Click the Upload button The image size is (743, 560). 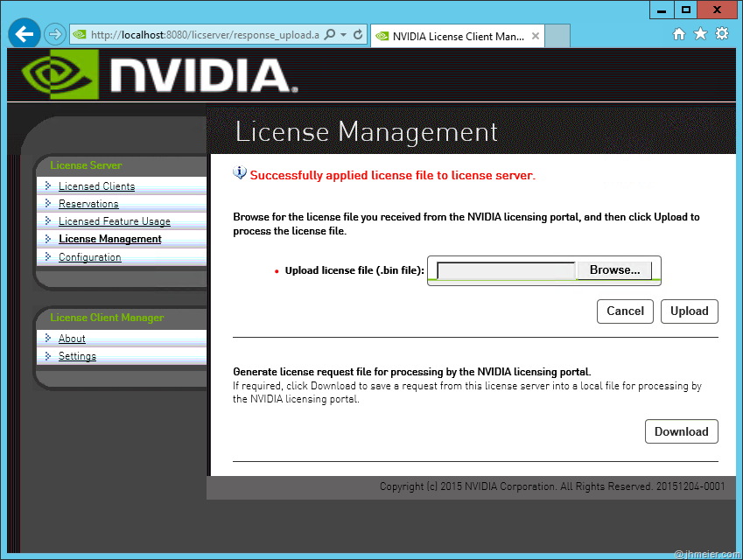(689, 311)
